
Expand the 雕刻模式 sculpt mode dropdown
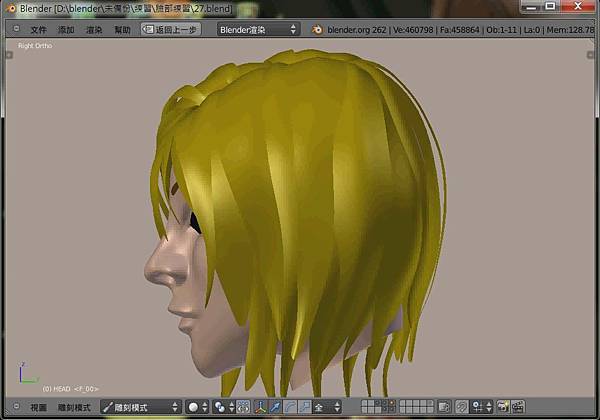pos(140,407)
